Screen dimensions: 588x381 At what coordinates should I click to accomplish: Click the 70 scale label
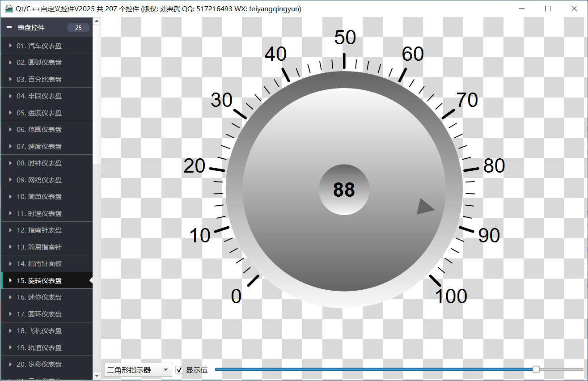click(x=467, y=100)
